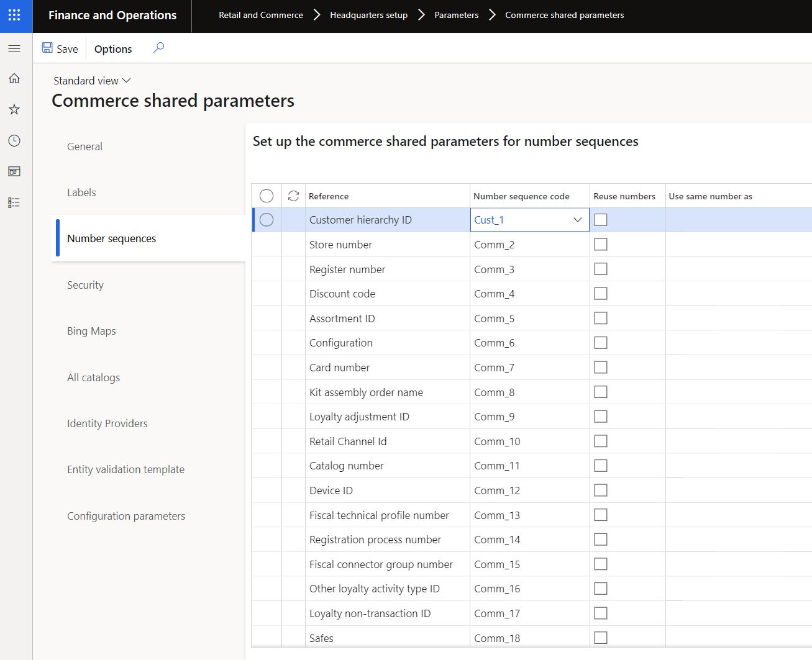This screenshot has height=660, width=812.
Task: Enable Reuse numbers for Store number
Action: [601, 245]
